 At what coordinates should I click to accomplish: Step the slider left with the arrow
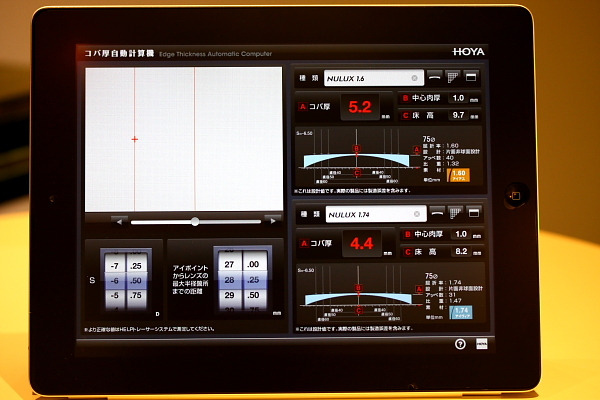coord(119,222)
